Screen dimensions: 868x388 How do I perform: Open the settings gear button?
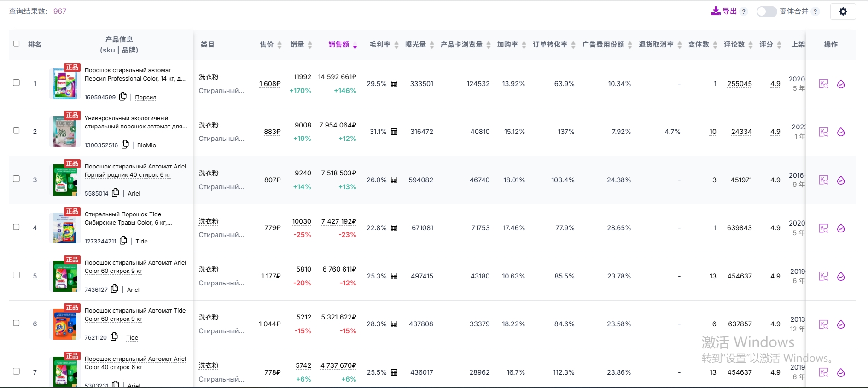[x=843, y=12]
